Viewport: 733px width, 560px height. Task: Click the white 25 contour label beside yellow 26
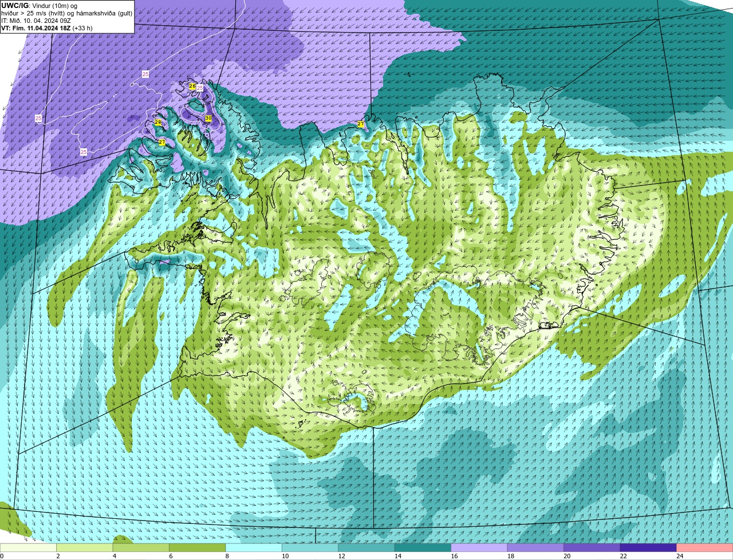click(x=200, y=88)
